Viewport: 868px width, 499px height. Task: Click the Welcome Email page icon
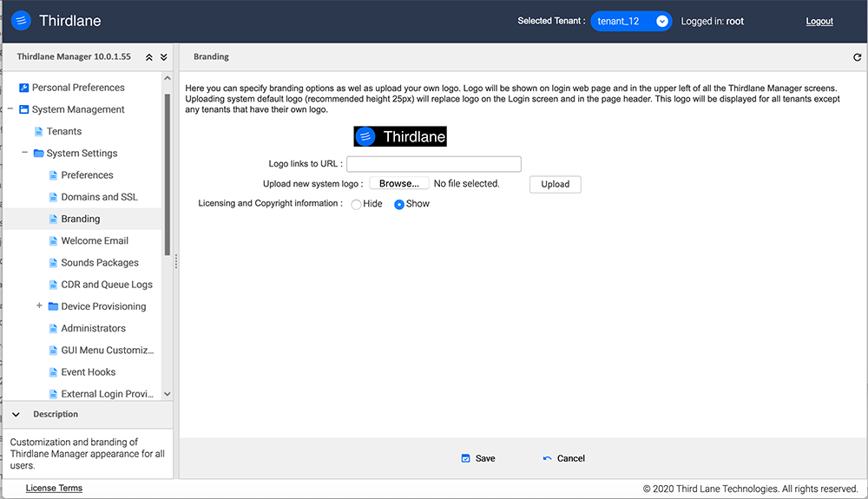coord(53,240)
